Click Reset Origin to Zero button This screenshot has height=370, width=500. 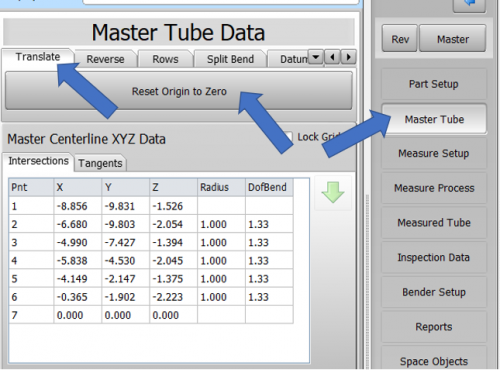pyautogui.click(x=179, y=91)
